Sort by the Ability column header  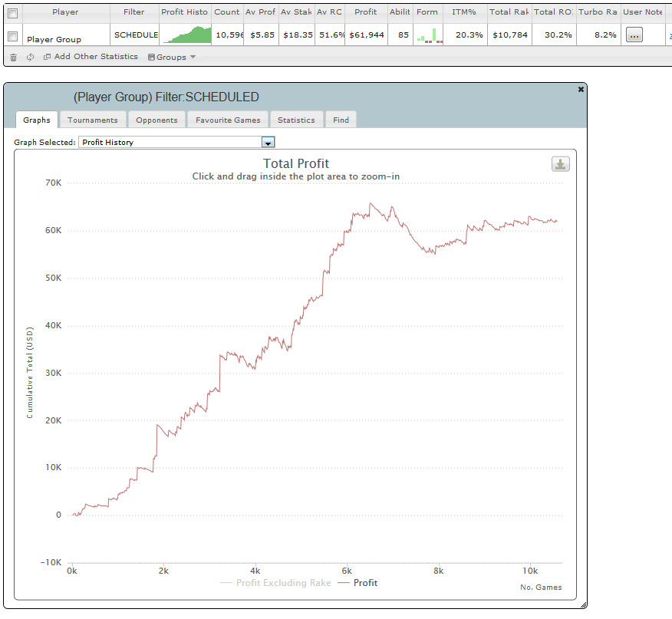point(400,12)
